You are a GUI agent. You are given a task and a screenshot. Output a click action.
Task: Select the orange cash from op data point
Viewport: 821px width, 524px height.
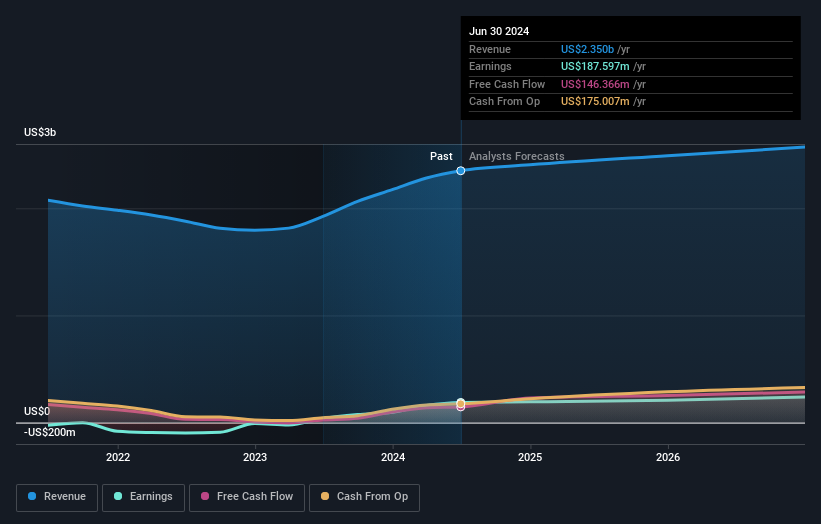coord(461,403)
